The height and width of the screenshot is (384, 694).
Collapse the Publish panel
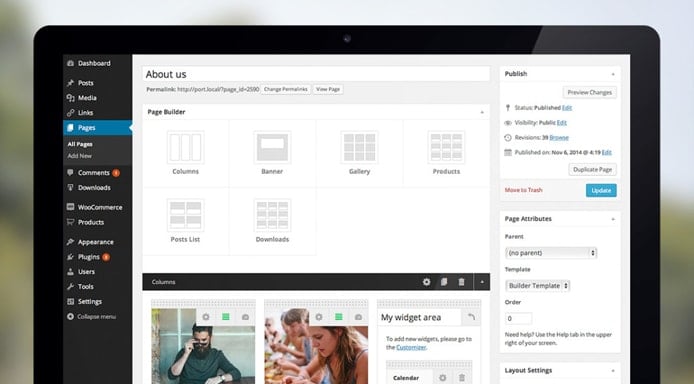(x=613, y=74)
